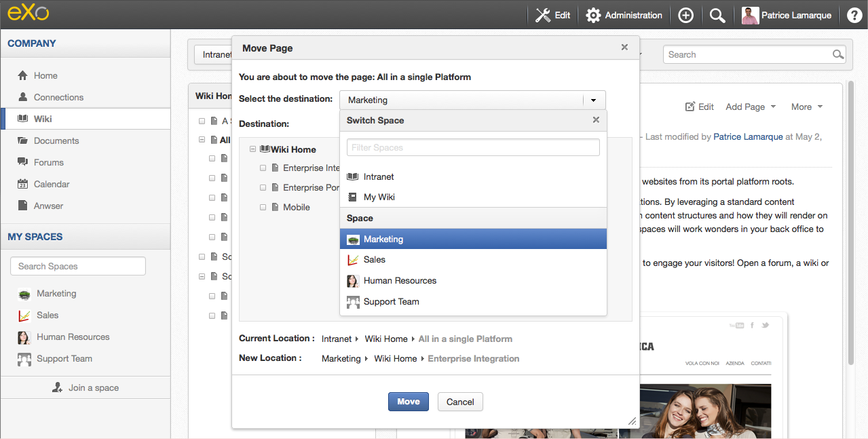Select Wiki Home in destination tree

[x=293, y=149]
